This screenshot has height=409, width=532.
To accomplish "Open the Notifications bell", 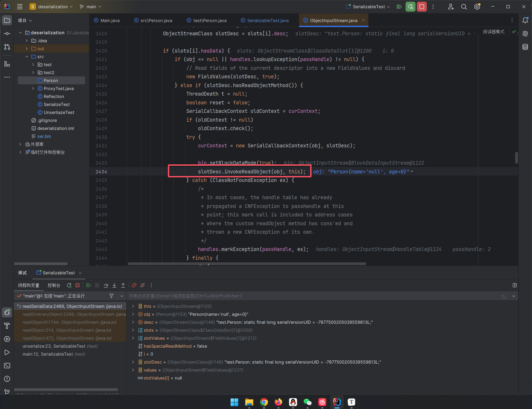I will coord(525,20).
